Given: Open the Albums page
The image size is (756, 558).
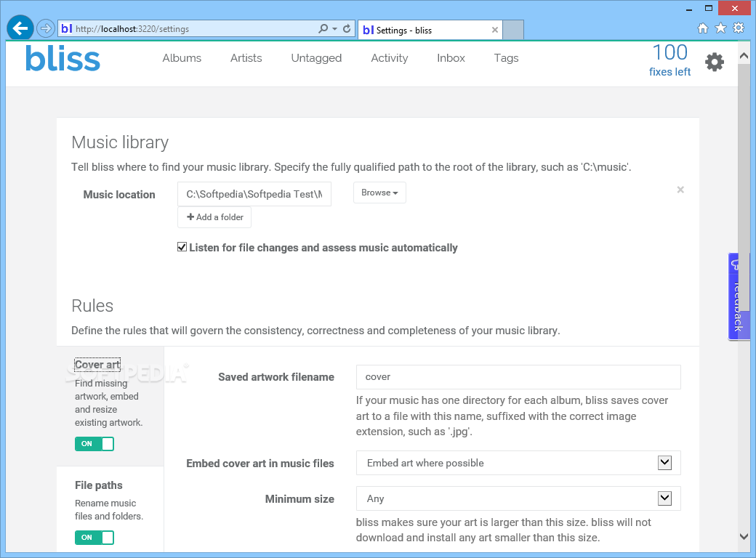Looking at the screenshot, I should pyautogui.click(x=182, y=58).
